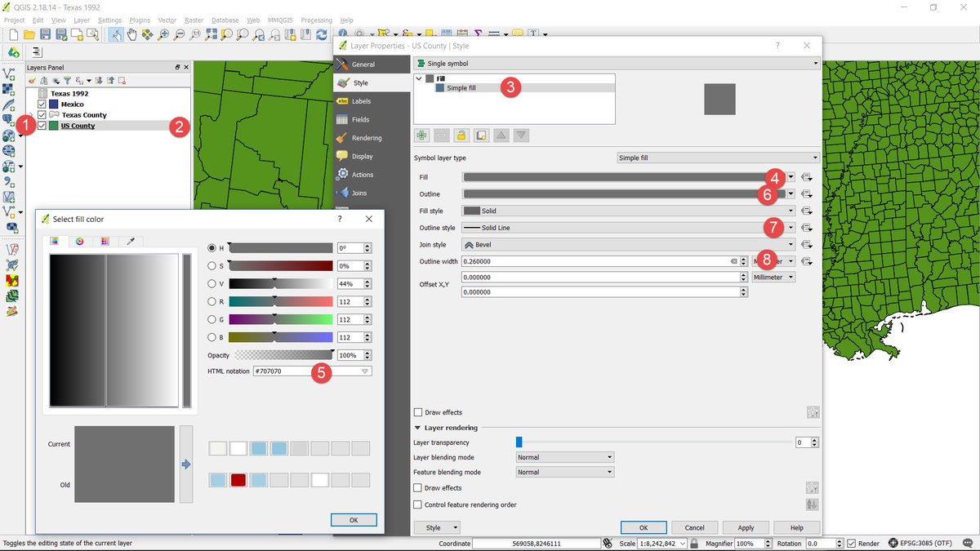The width and height of the screenshot is (980, 551).
Task: Select the Zoom Out magnifier tool
Action: click(x=179, y=34)
